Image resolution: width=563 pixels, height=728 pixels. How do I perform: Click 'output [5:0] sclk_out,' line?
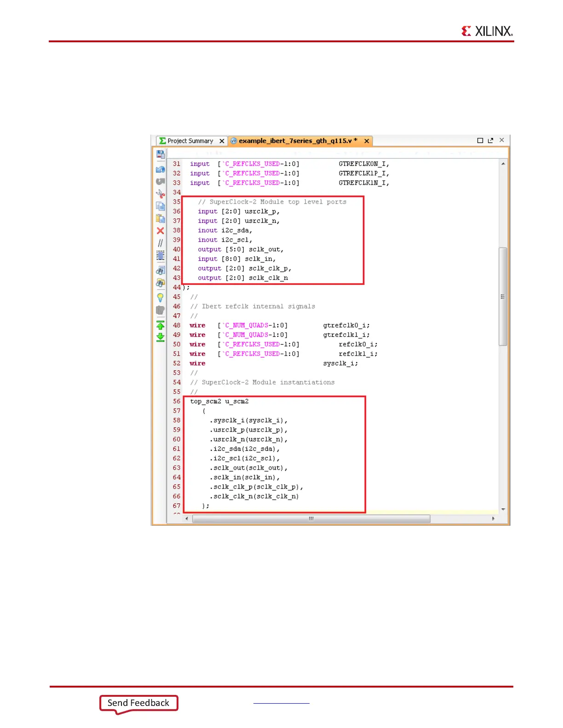click(241, 250)
